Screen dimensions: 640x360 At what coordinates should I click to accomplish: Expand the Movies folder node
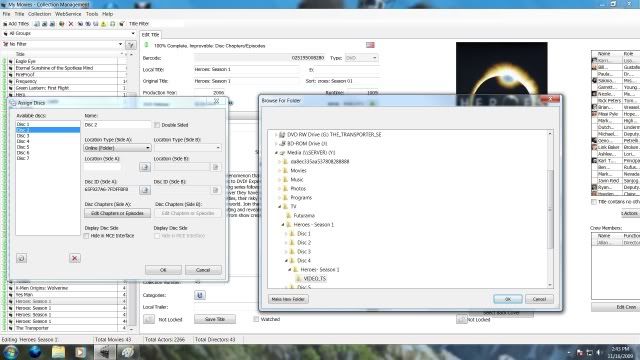point(280,171)
